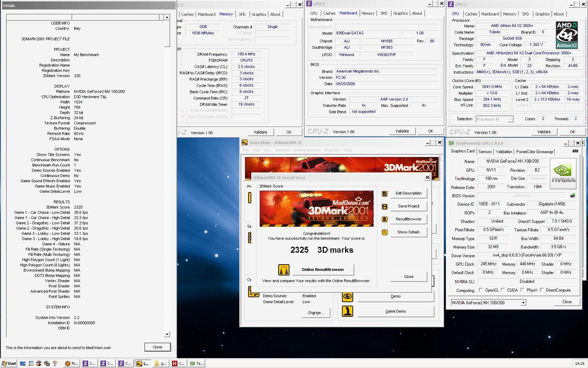This screenshot has width=588, height=368.
Task: Click the NVIDIA logo in GPU-Z
Action: 563,174
